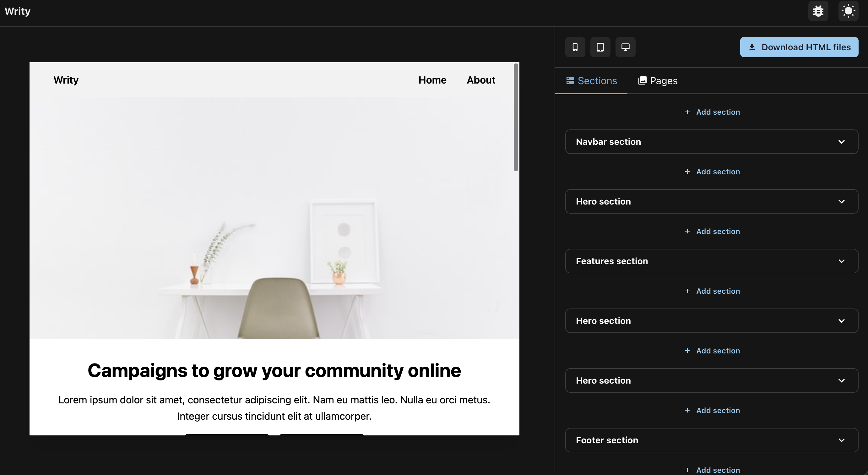Add section above Footer section
The image size is (868, 475).
712,410
